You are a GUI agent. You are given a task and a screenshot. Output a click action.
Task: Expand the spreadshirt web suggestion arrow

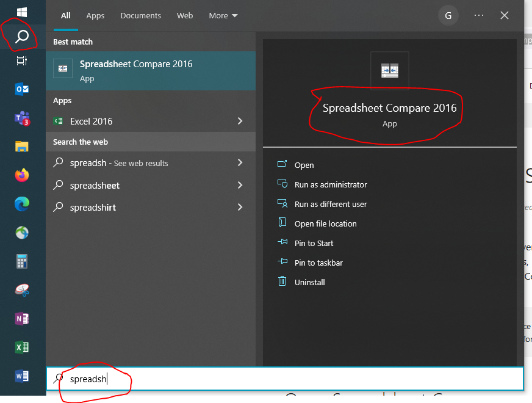click(240, 207)
